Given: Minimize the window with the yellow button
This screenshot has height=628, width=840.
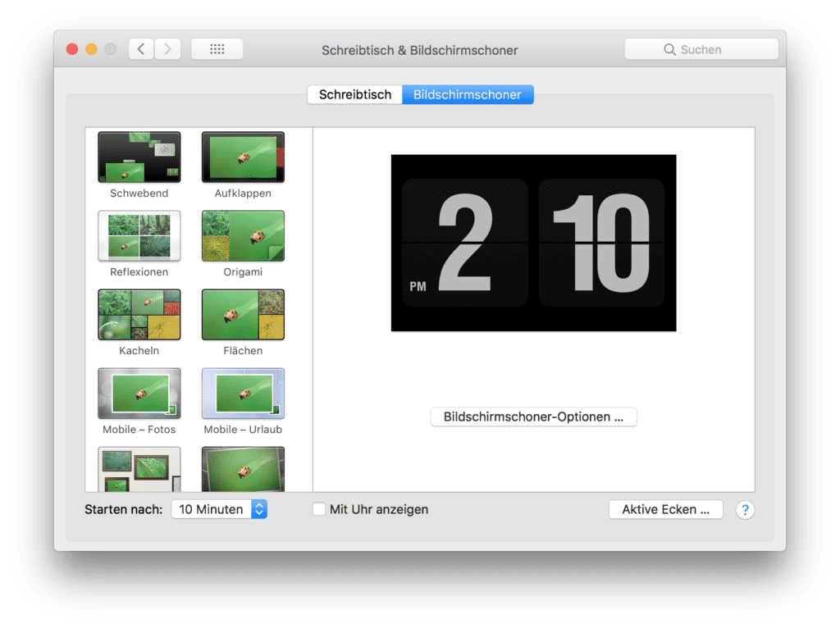Looking at the screenshot, I should tap(92, 49).
